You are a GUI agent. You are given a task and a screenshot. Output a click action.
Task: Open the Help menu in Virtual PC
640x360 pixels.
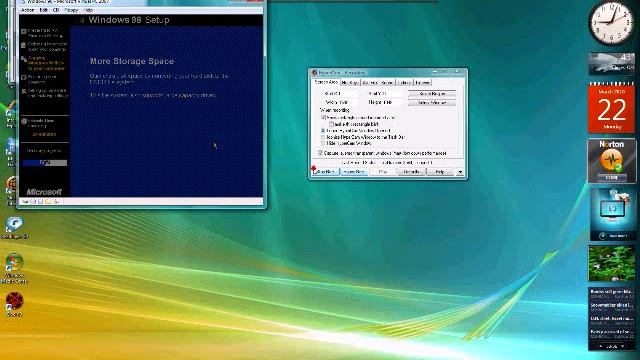click(88, 10)
